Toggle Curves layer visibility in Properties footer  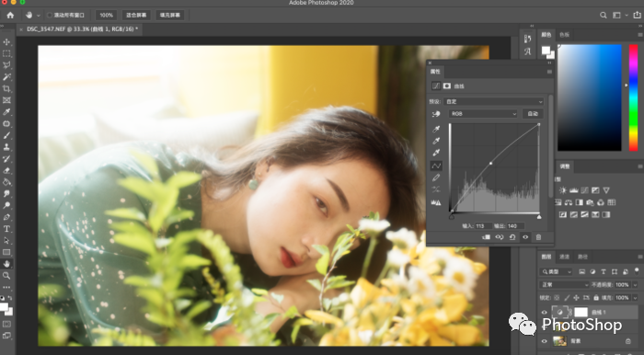coord(525,237)
